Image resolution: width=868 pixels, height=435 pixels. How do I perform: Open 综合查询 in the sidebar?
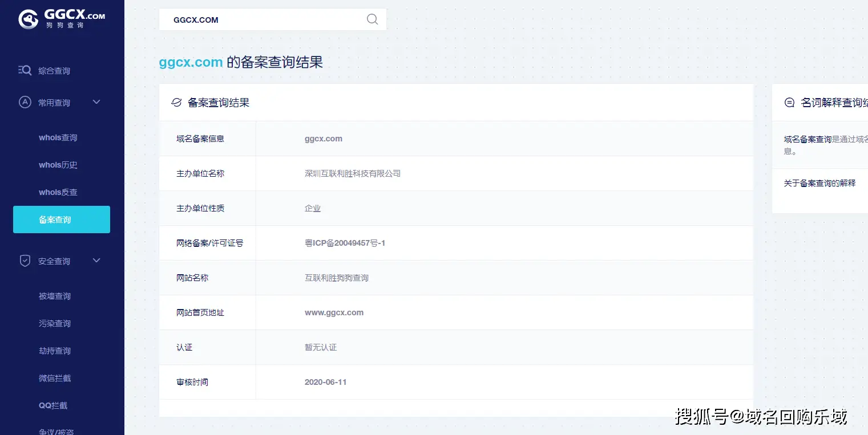tap(54, 71)
